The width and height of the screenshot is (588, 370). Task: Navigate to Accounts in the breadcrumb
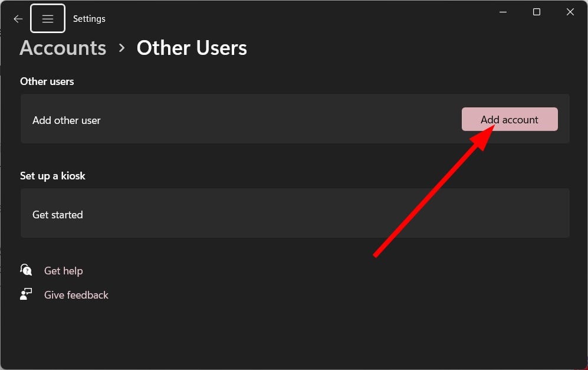point(63,48)
